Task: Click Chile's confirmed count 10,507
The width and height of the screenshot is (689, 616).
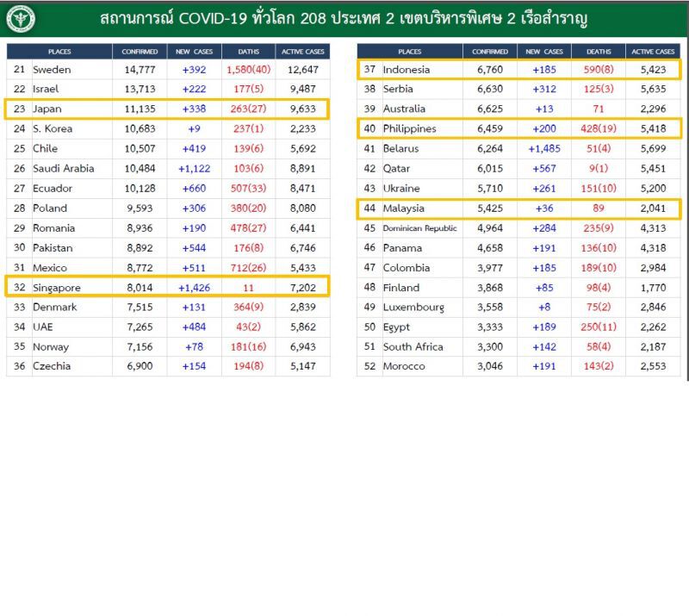Action: (x=140, y=148)
